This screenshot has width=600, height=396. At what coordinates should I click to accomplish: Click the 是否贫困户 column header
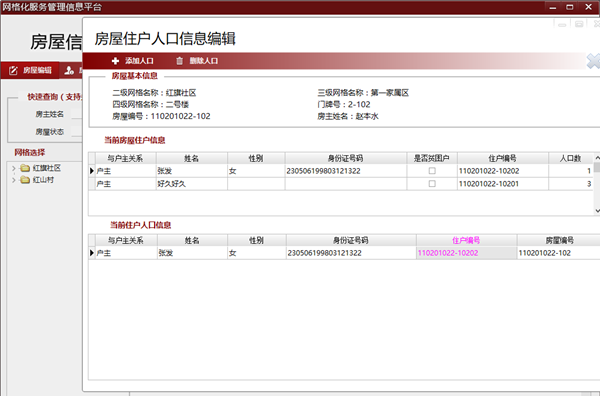point(432,158)
